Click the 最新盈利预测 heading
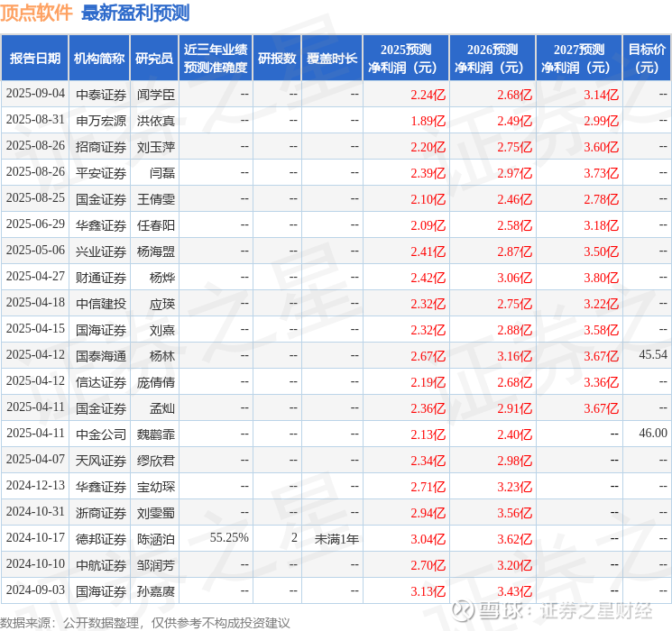The width and height of the screenshot is (672, 631). [135, 13]
